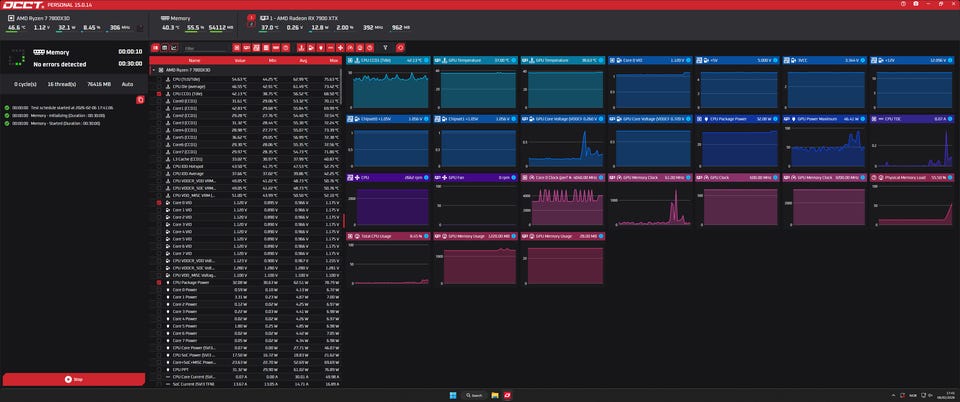Uncheck the CPU Package Power checkbox
The width and height of the screenshot is (960, 402).
pyautogui.click(x=158, y=282)
